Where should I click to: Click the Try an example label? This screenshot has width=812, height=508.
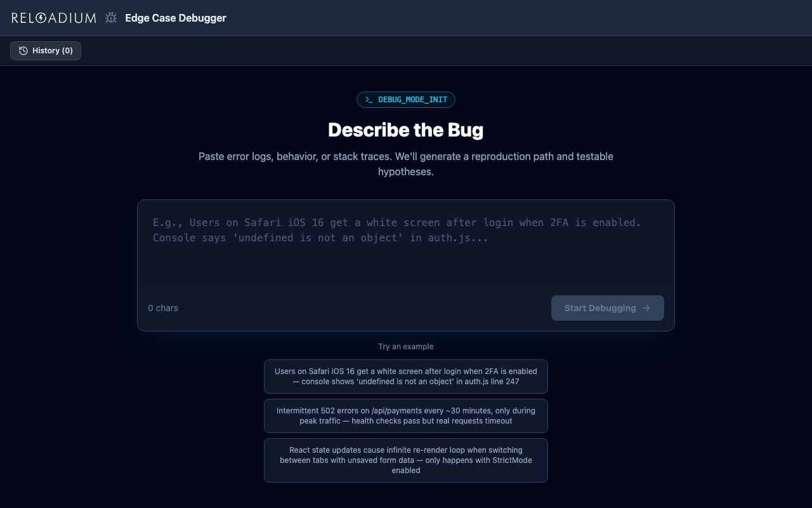coord(406,347)
